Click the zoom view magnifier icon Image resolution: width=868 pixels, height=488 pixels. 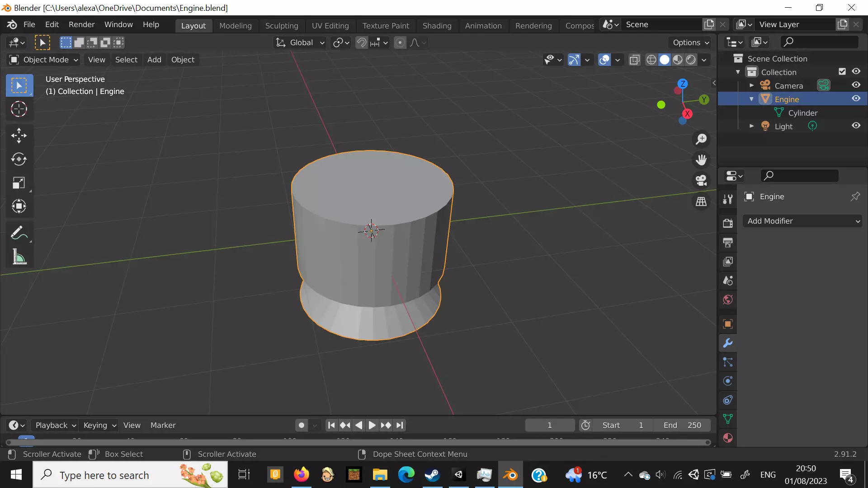point(701,139)
